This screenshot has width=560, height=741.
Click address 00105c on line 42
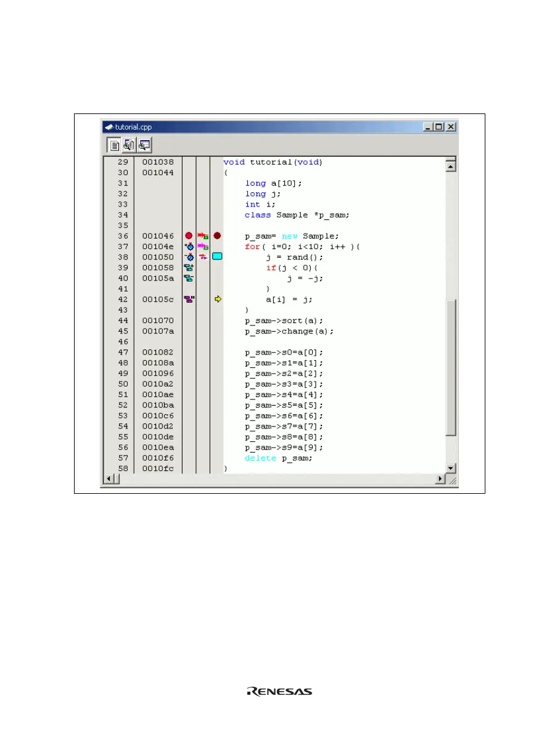(x=158, y=299)
